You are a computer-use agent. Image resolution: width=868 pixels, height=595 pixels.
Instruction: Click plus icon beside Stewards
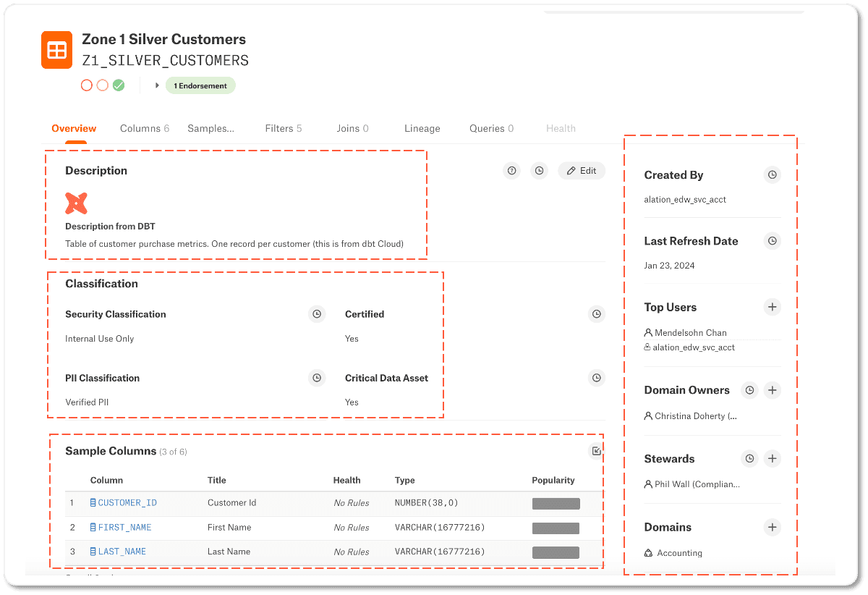point(773,459)
